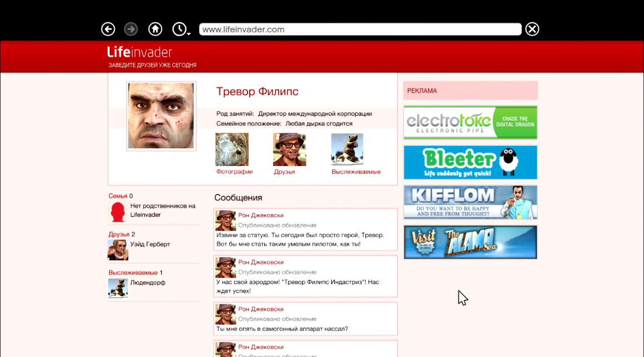Screen dimensions: 644x357
Task: Click the Выслеживаемые statue thumbnail
Action: pos(347,149)
